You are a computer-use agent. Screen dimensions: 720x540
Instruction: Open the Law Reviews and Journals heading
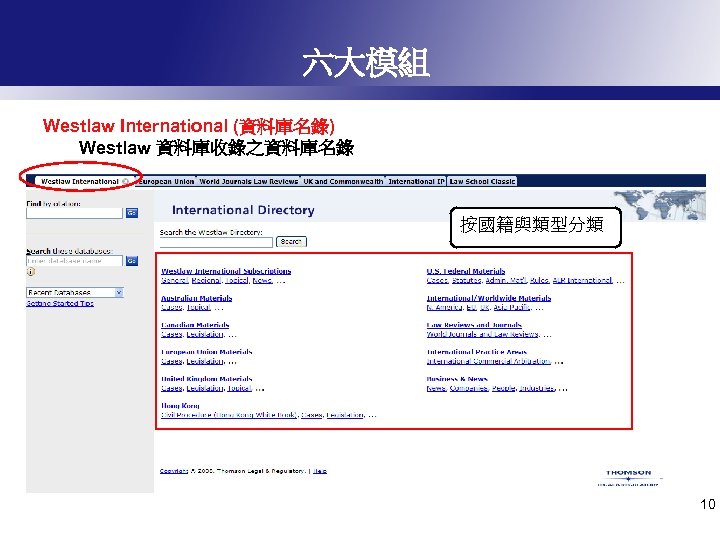[x=474, y=325]
